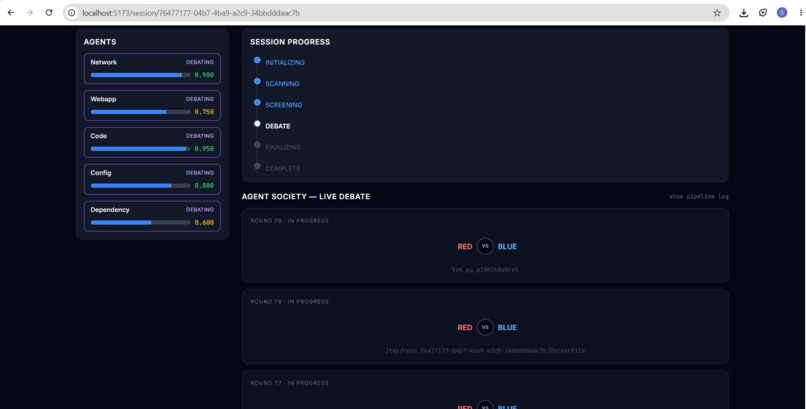Open the browser downloads icon
Viewport: 806px width, 409px height.
[x=743, y=13]
